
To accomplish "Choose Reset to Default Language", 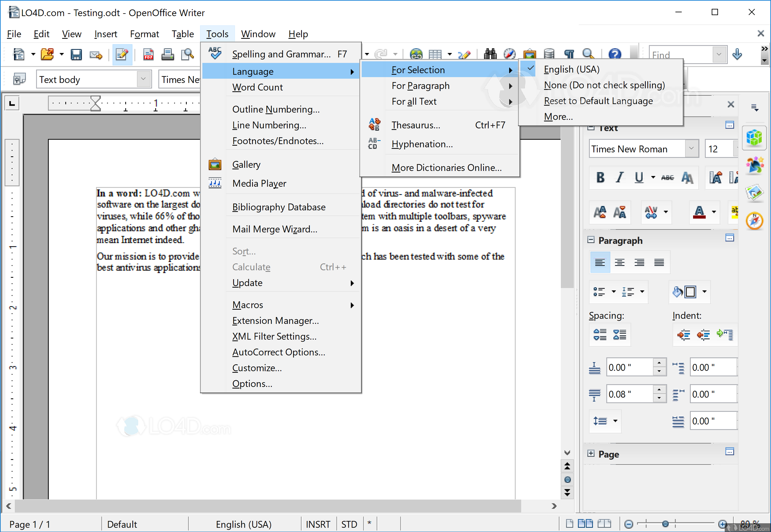I will pos(598,101).
